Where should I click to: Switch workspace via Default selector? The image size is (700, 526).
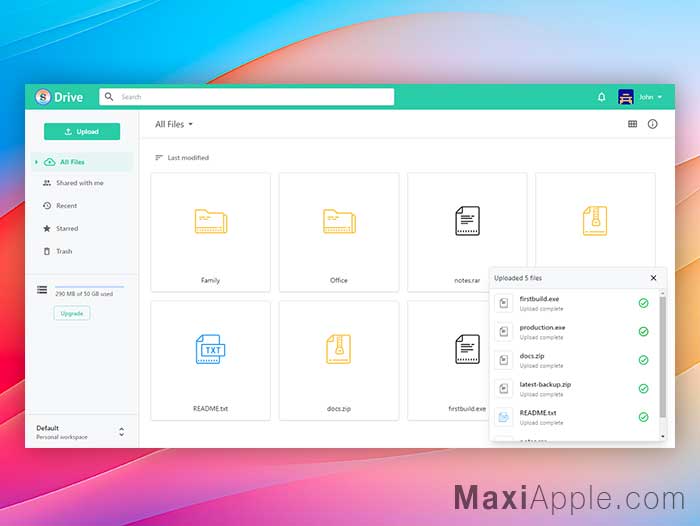[81, 432]
